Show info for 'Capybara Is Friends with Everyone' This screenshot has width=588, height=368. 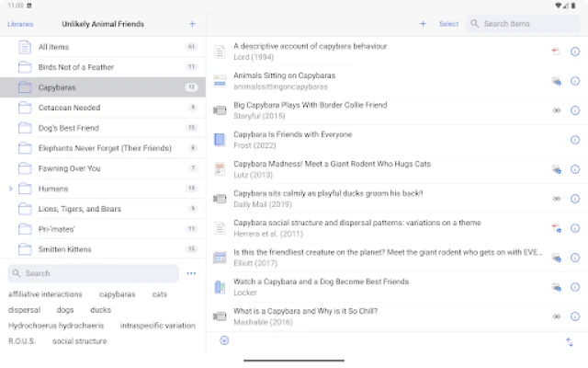pyautogui.click(x=575, y=140)
